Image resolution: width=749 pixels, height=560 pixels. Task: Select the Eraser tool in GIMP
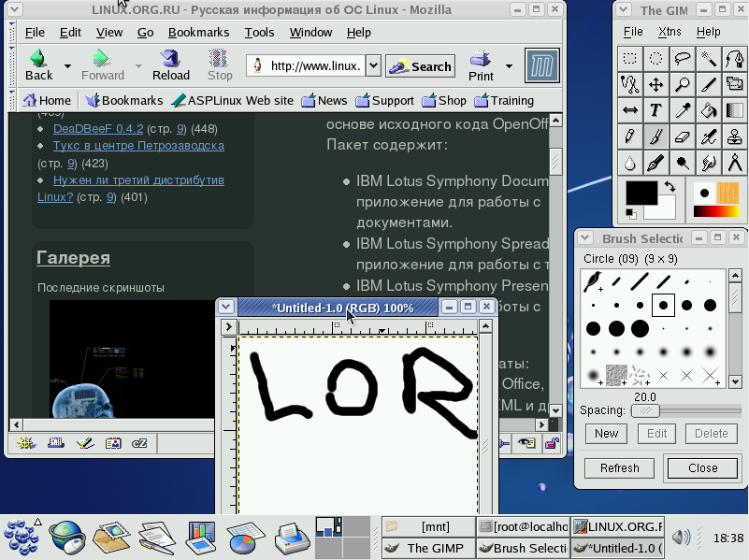tap(682, 137)
